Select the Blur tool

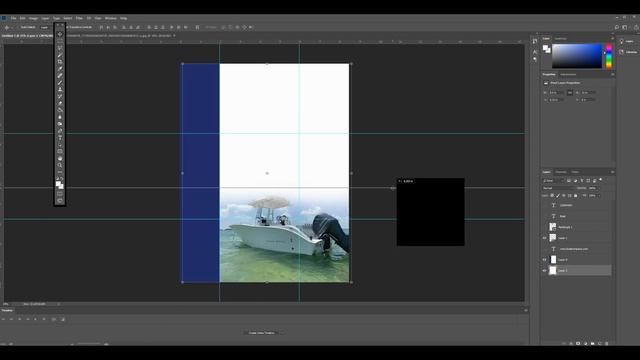click(60, 117)
